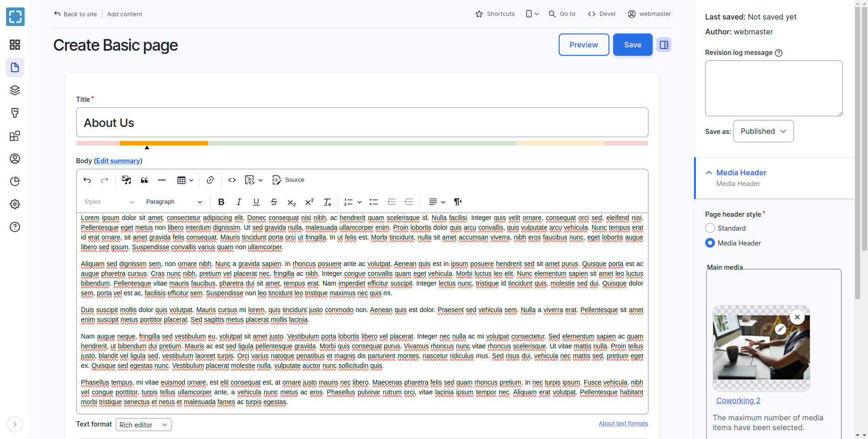This screenshot has width=868, height=439.
Task: Open the device preview dropdown
Action: click(532, 14)
